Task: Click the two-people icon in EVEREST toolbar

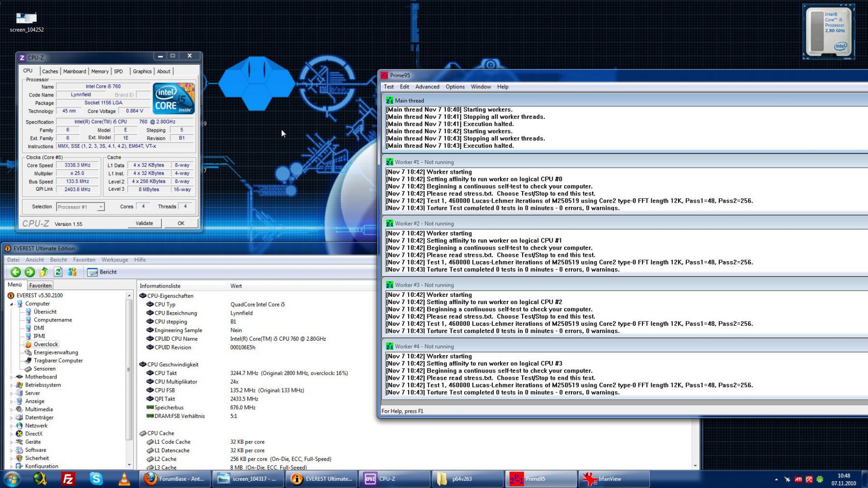Action: [x=72, y=272]
